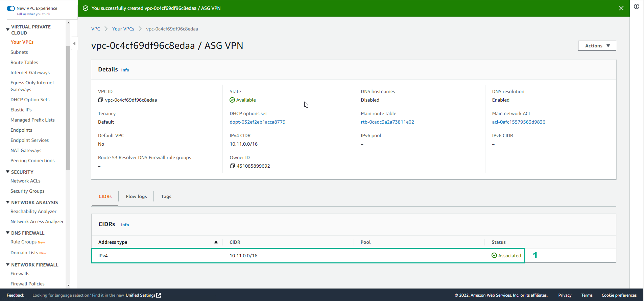Collapse the Network Firewall section
This screenshot has width=644, height=301.
(x=8, y=265)
